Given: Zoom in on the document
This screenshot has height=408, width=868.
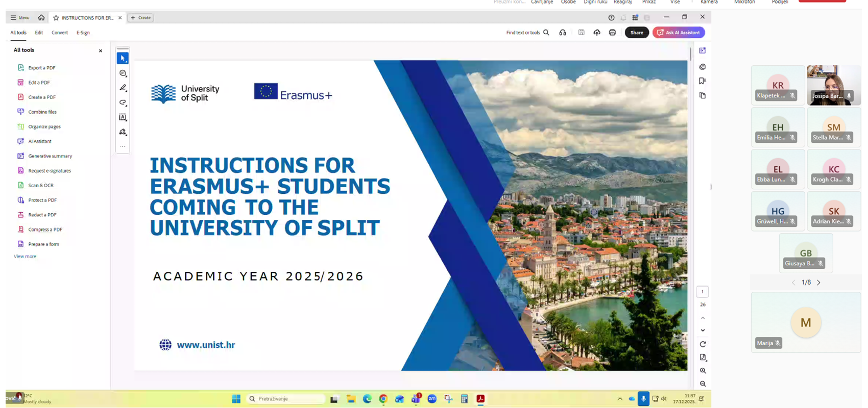Looking at the screenshot, I should pyautogui.click(x=703, y=371).
